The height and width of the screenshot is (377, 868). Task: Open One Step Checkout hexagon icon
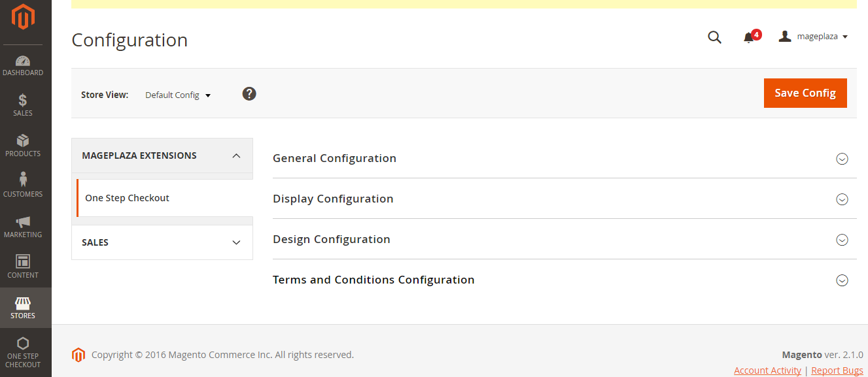(x=23, y=344)
